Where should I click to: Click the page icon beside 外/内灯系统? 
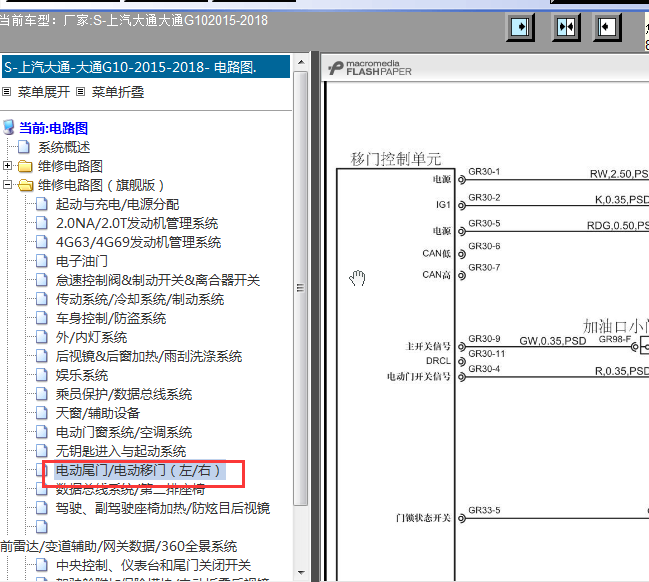click(41, 337)
